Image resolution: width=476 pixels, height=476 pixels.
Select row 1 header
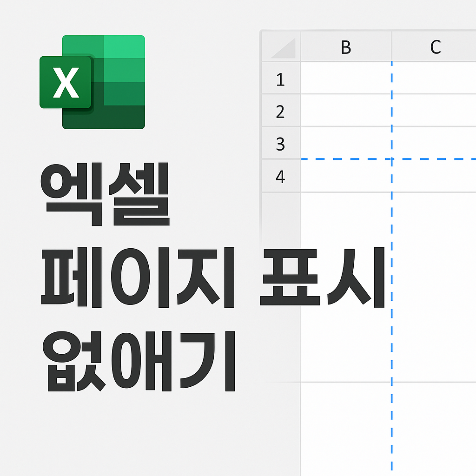(x=281, y=78)
